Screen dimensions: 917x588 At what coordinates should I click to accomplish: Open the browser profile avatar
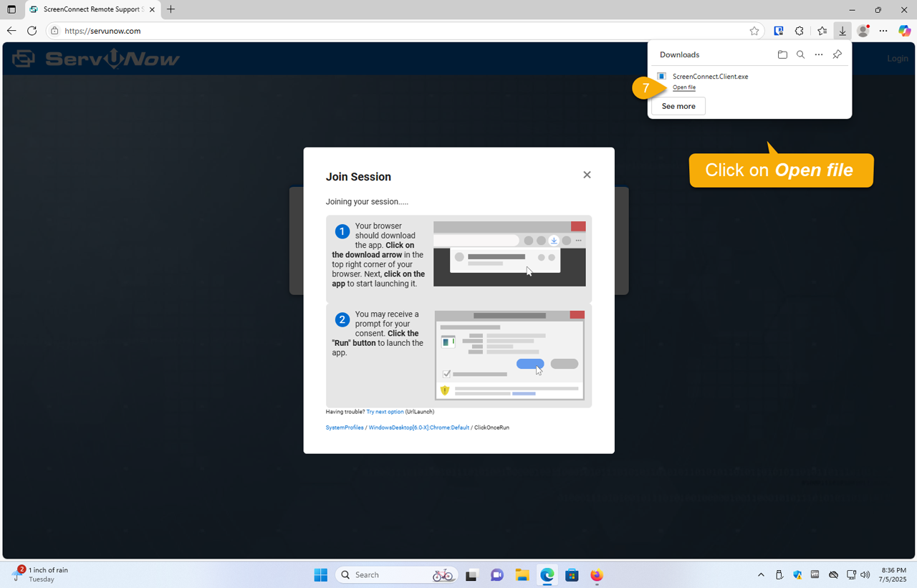[863, 31]
